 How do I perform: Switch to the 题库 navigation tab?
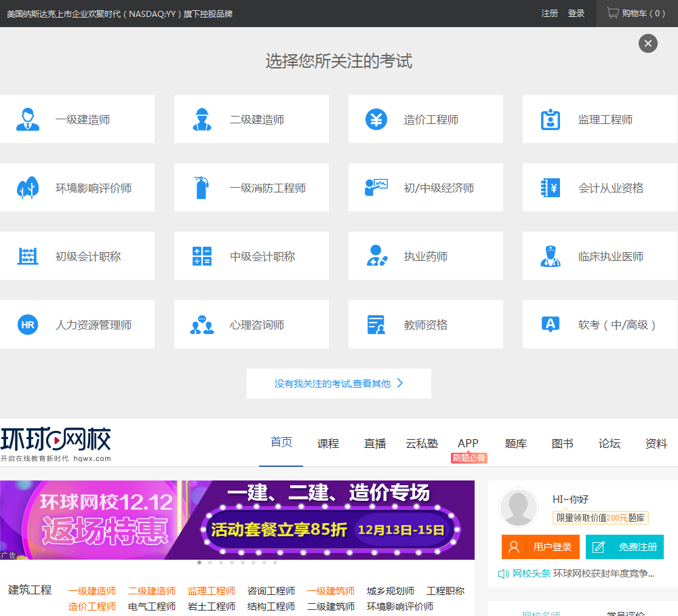pos(515,444)
